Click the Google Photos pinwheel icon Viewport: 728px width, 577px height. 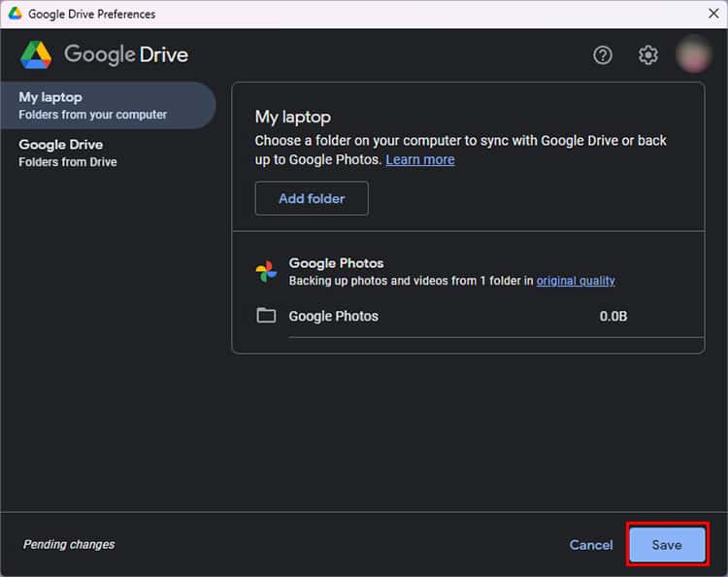coord(266,271)
